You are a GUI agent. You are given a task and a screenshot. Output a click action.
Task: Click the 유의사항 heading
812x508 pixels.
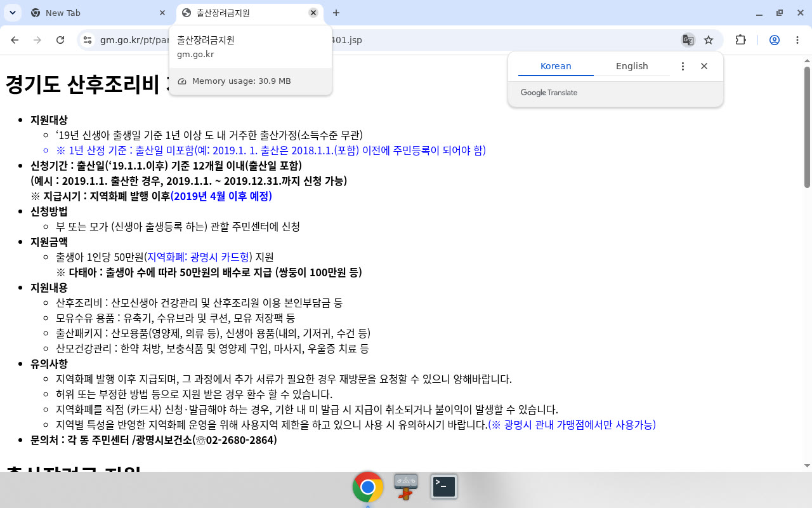[x=49, y=364]
